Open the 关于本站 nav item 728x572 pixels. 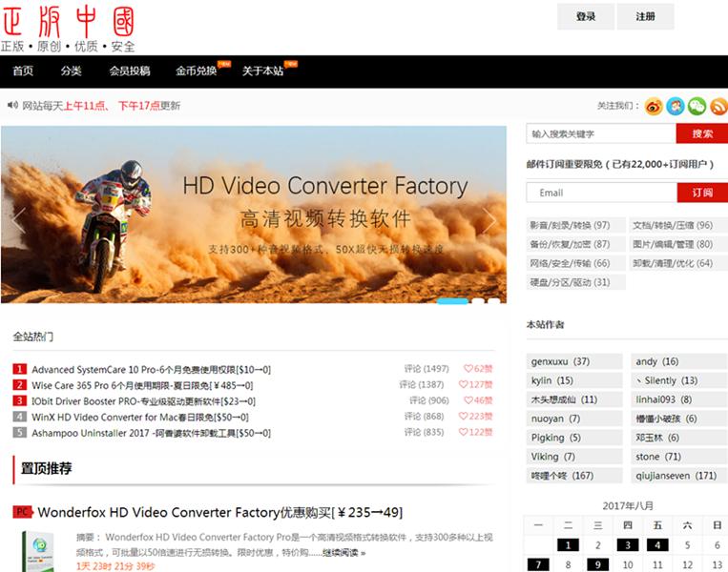(262, 71)
